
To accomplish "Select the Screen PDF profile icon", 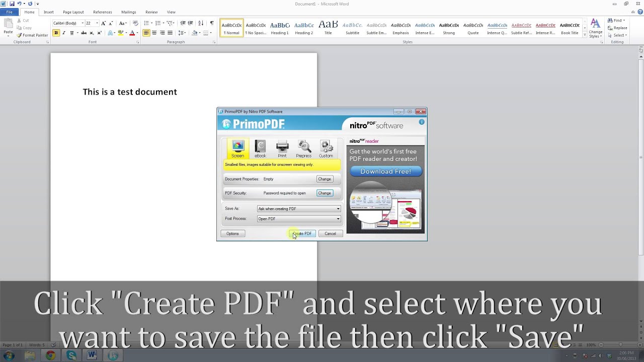I will coord(237,149).
